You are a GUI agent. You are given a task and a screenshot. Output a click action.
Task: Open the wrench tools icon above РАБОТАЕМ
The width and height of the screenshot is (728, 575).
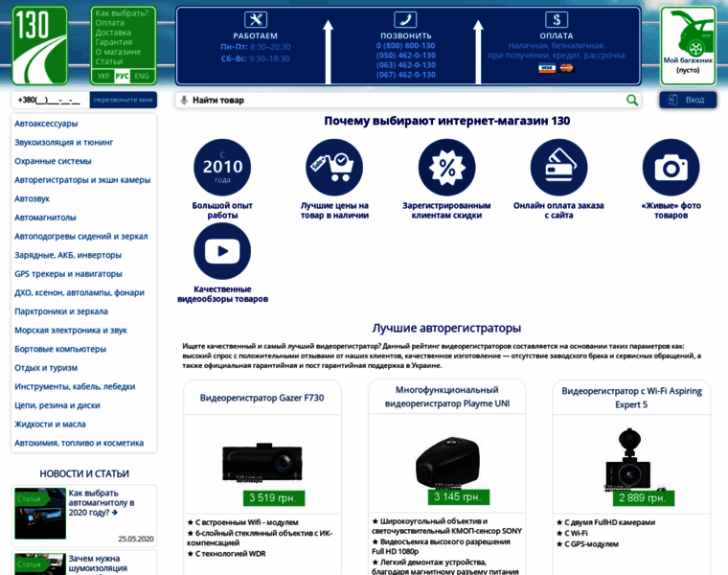coord(256,19)
